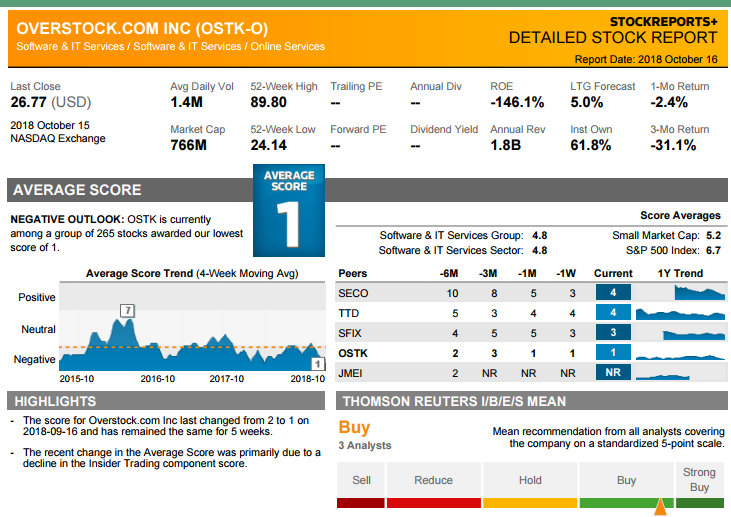Click the blue Average Score 1 badge
The height and width of the screenshot is (517, 731).
point(289,210)
